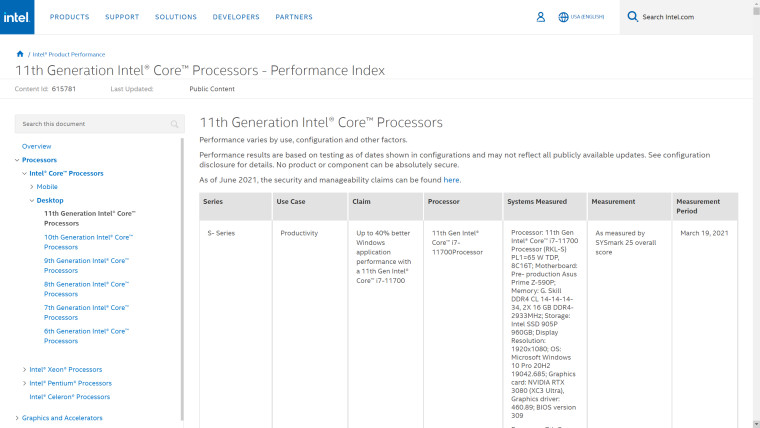Click 'As measured by SYSmark 25' cell
The width and height of the screenshot is (760, 428).
[626, 242]
